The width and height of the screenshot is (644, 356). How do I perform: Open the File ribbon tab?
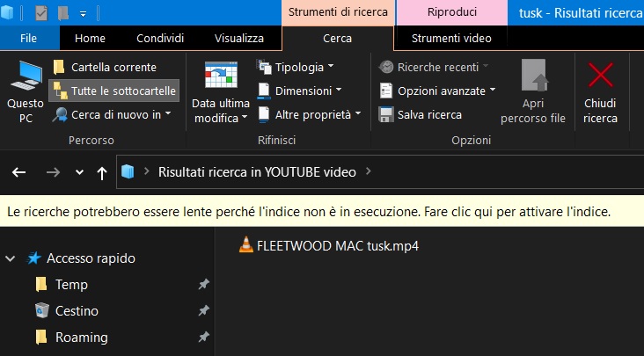[x=29, y=39]
